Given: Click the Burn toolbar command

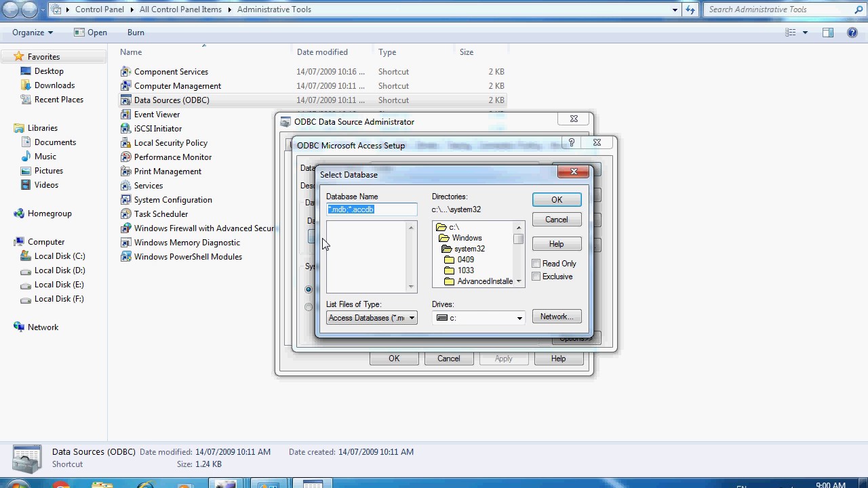Looking at the screenshot, I should click(136, 33).
